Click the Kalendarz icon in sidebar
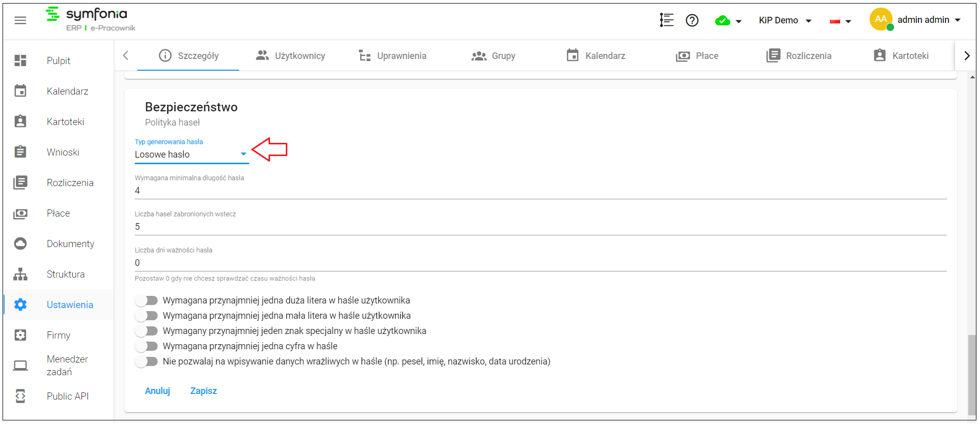This screenshot has width=980, height=425. pos(20,91)
